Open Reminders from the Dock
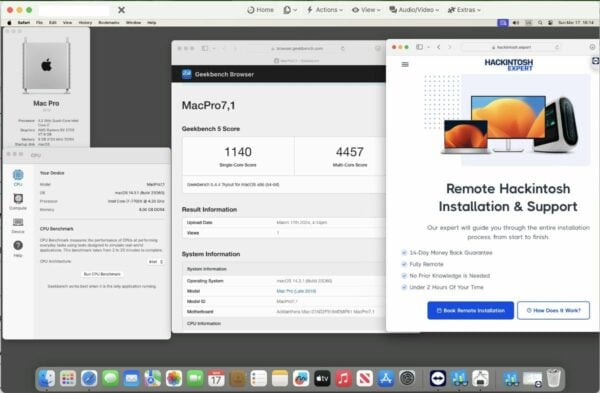This screenshot has width=600, height=393. click(259, 378)
